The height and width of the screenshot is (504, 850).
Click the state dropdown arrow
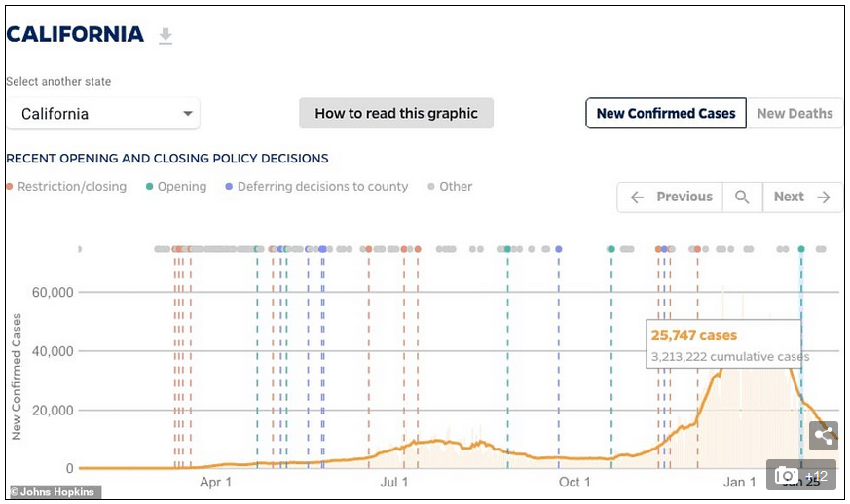tap(188, 113)
